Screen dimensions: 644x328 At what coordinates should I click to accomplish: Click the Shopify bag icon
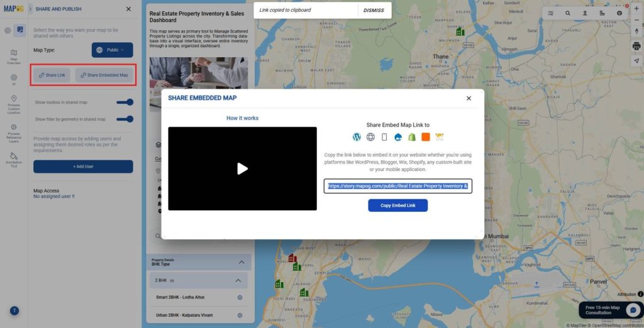click(x=412, y=137)
